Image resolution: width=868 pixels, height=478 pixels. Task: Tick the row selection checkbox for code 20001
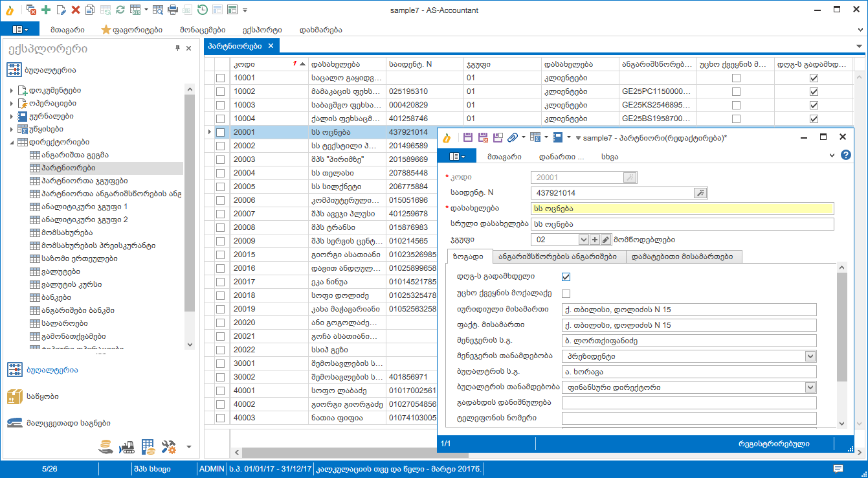coord(221,132)
